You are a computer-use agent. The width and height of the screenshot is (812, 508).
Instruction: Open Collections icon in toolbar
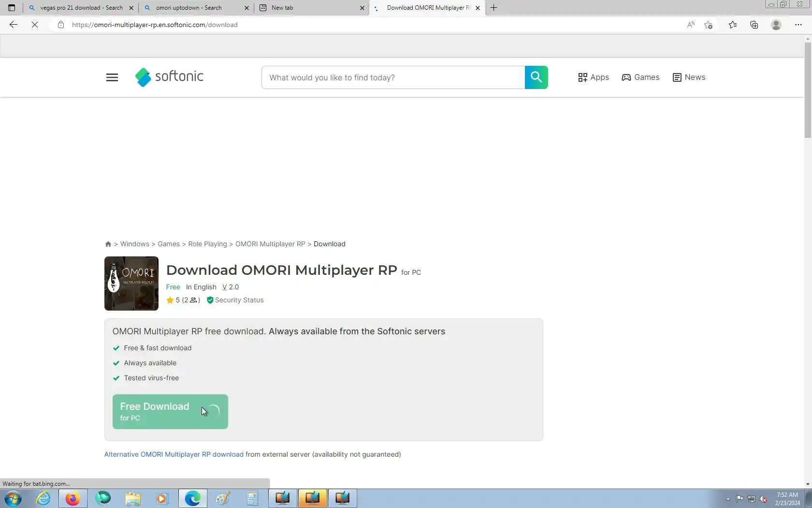[754, 25]
